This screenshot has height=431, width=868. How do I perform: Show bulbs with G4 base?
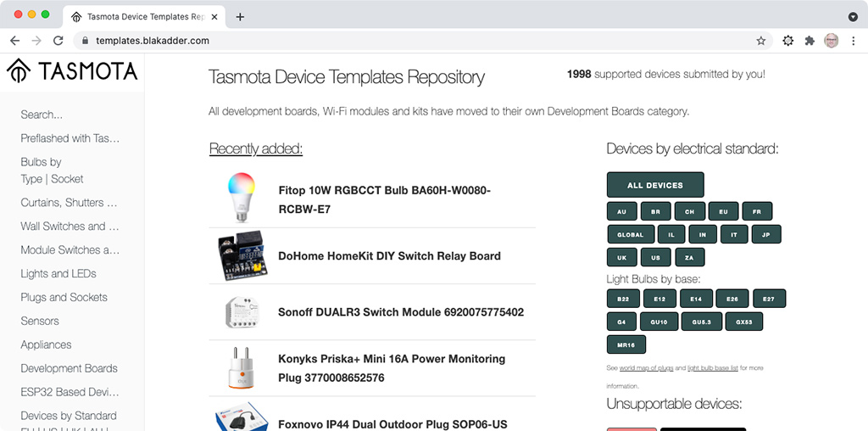(x=621, y=322)
